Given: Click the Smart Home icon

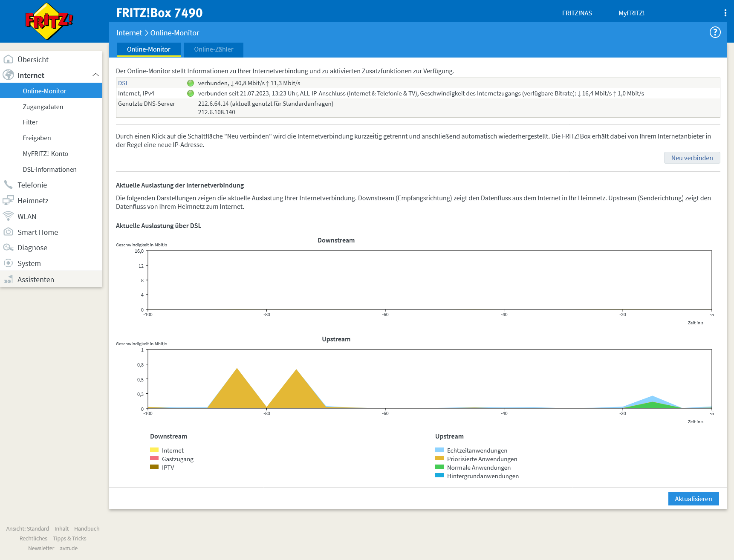Looking at the screenshot, I should [8, 232].
